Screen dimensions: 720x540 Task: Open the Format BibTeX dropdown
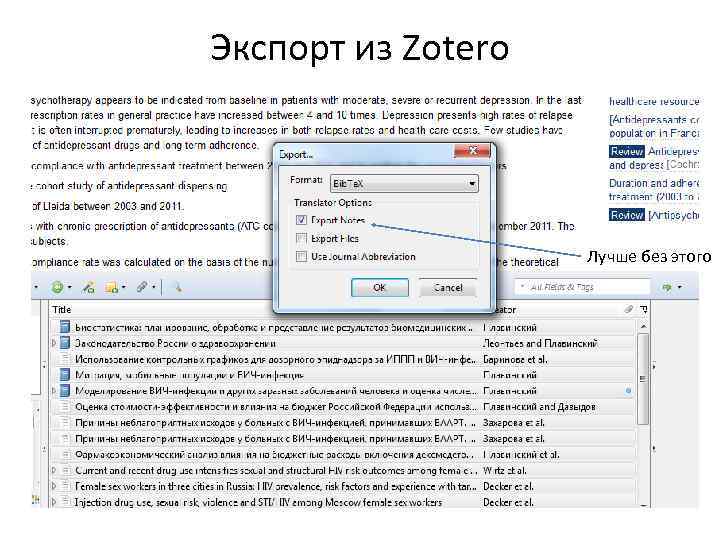pos(404,184)
